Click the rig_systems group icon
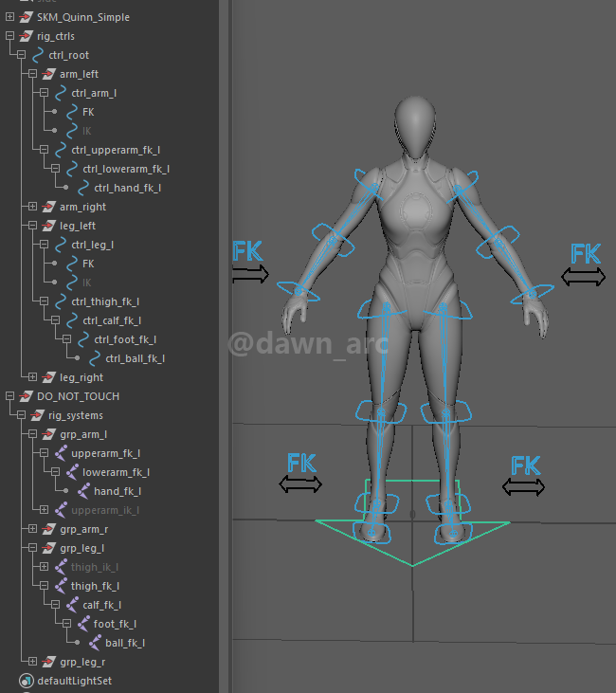616x693 pixels. (37, 415)
